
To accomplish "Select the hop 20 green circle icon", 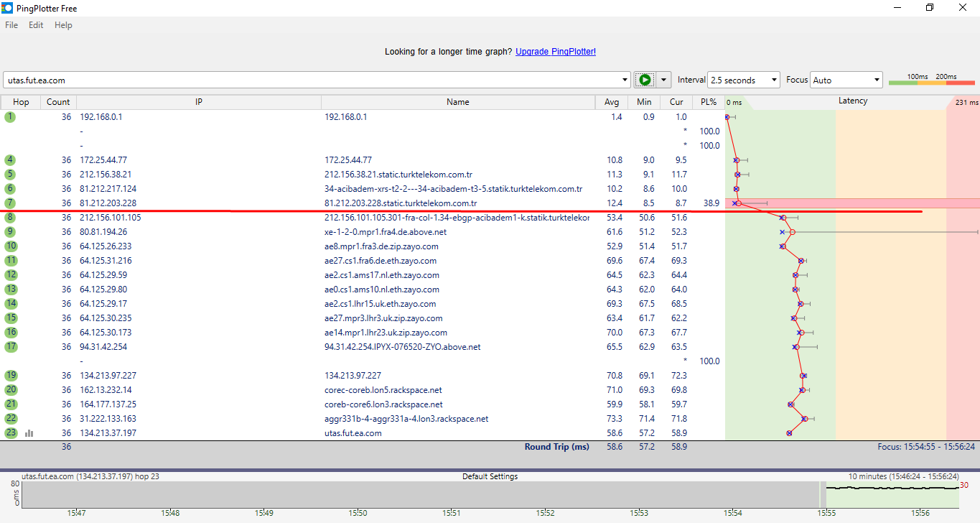I will pos(10,389).
